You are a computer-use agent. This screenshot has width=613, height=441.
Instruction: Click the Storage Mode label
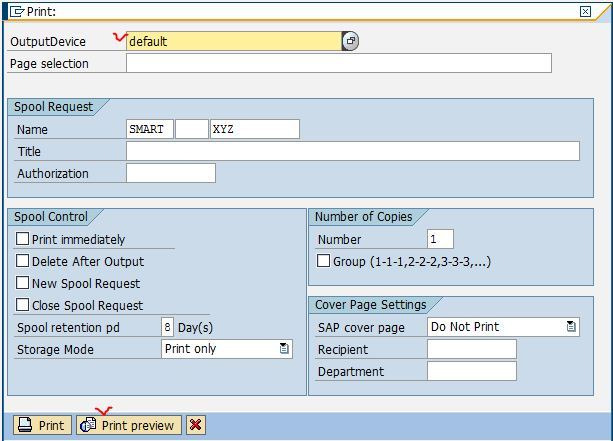point(56,350)
